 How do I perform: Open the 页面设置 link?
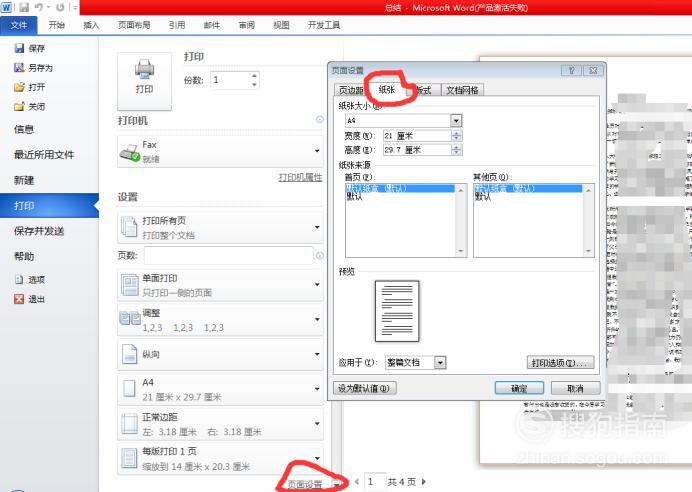305,484
